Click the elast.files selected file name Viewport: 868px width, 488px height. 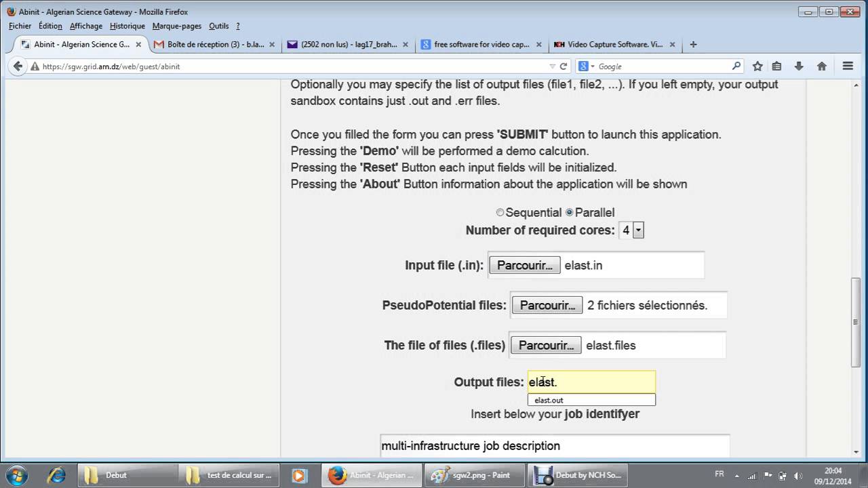point(611,346)
